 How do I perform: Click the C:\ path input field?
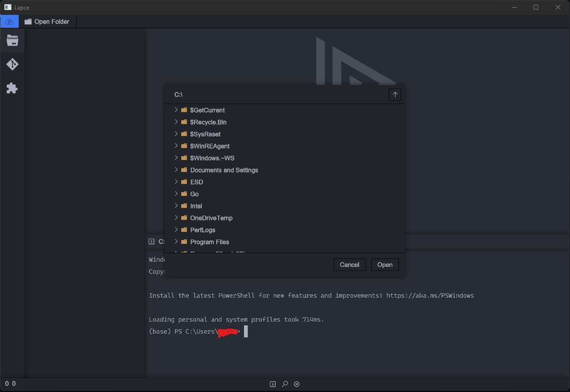240,94
